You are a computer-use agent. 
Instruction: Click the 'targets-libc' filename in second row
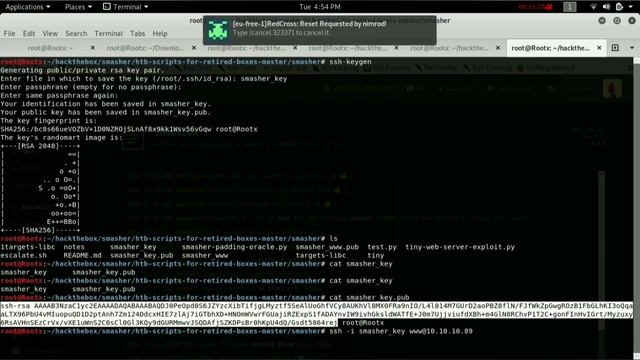click(x=321, y=256)
